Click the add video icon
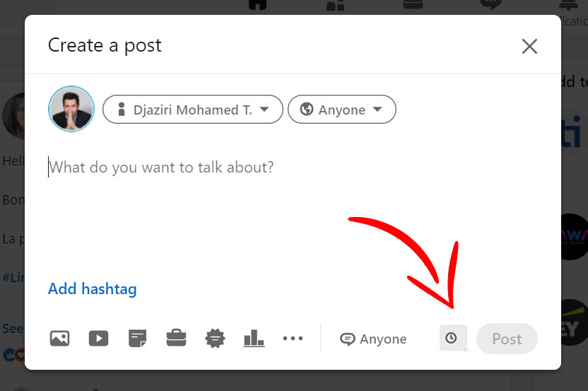Viewport: 588px width, 391px height. click(98, 339)
